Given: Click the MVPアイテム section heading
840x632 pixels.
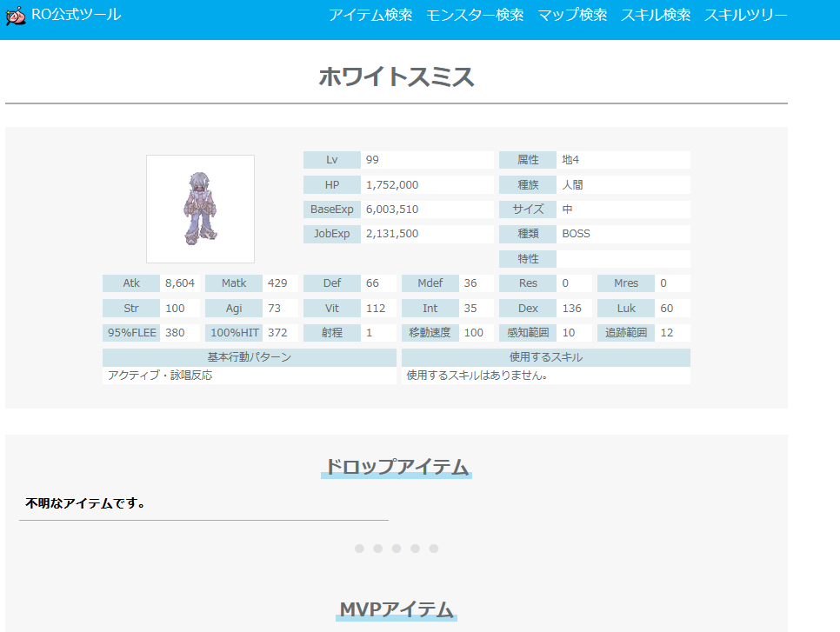Looking at the screenshot, I should [x=397, y=609].
